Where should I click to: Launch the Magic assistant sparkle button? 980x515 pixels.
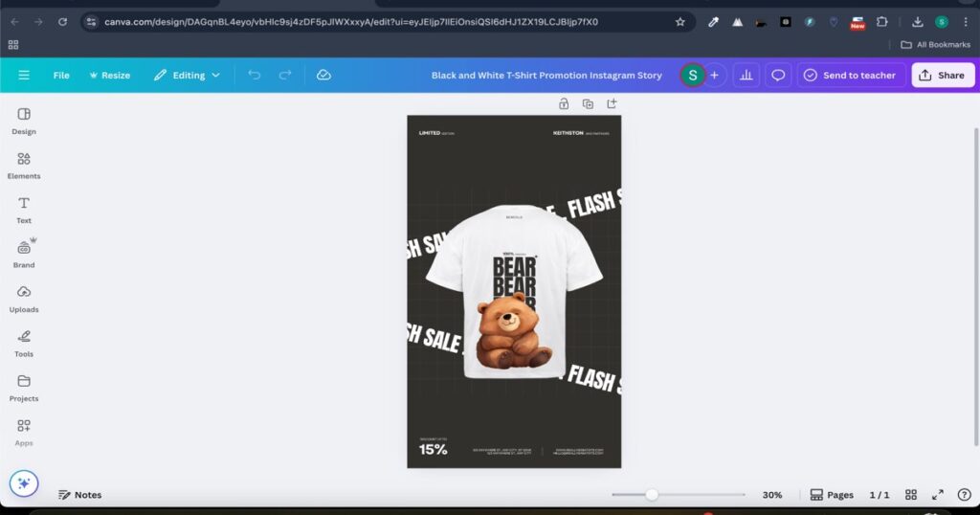click(x=24, y=483)
